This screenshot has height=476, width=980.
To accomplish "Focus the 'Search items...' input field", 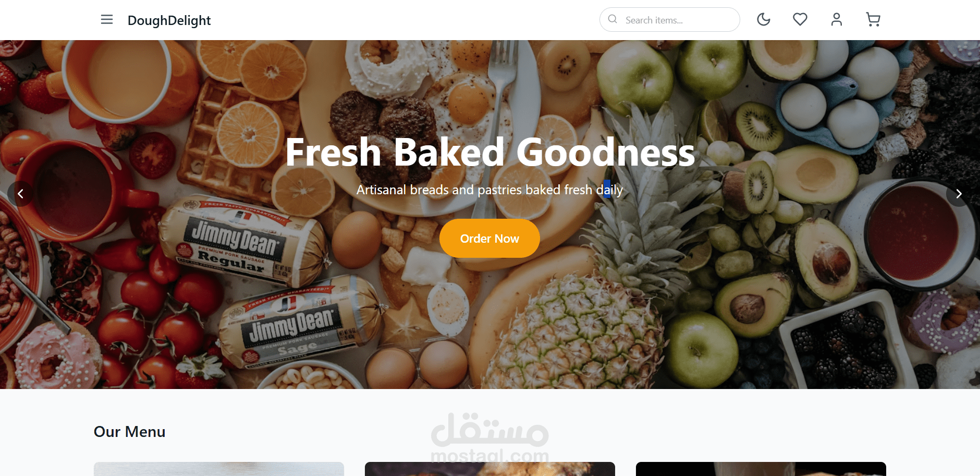I will (670, 20).
